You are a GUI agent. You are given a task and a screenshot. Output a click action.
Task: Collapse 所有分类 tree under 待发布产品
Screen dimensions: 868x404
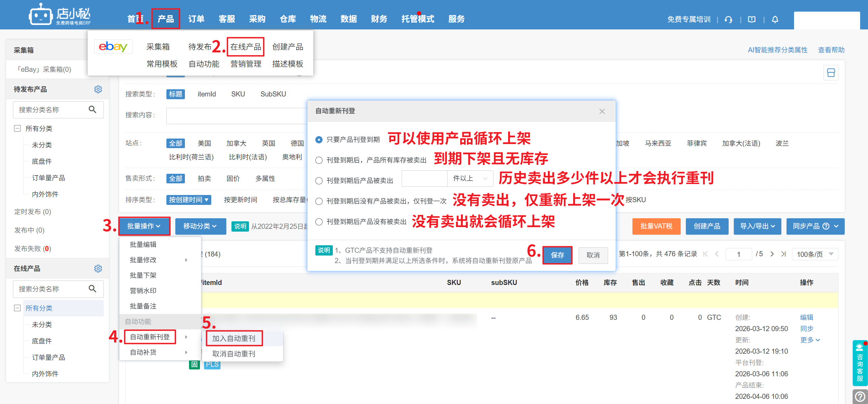tap(17, 129)
